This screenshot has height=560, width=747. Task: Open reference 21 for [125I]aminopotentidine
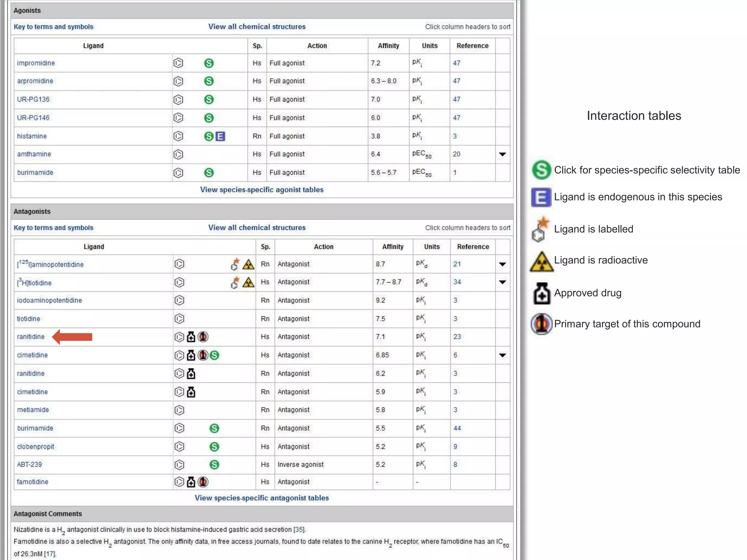[x=457, y=264]
